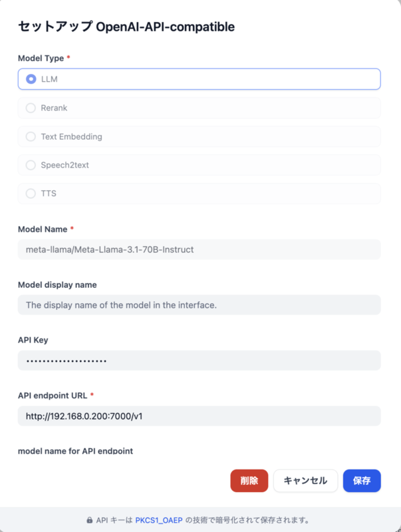401x532 pixels.
Task: Click into the API Key field
Action: point(199,360)
